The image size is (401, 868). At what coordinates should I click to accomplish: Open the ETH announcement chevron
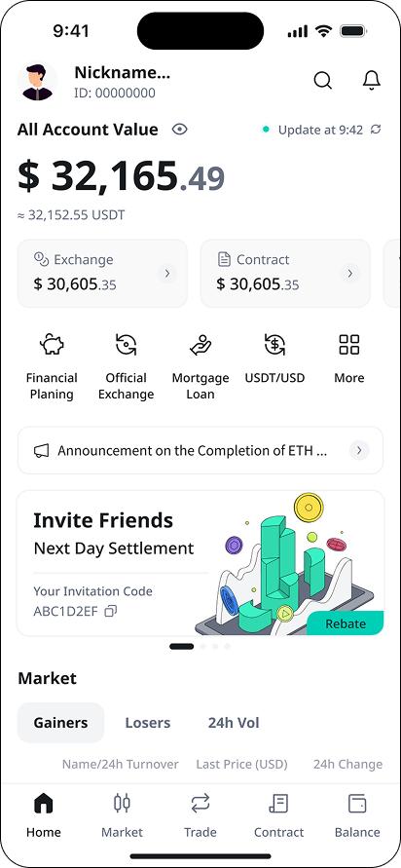[x=359, y=451]
